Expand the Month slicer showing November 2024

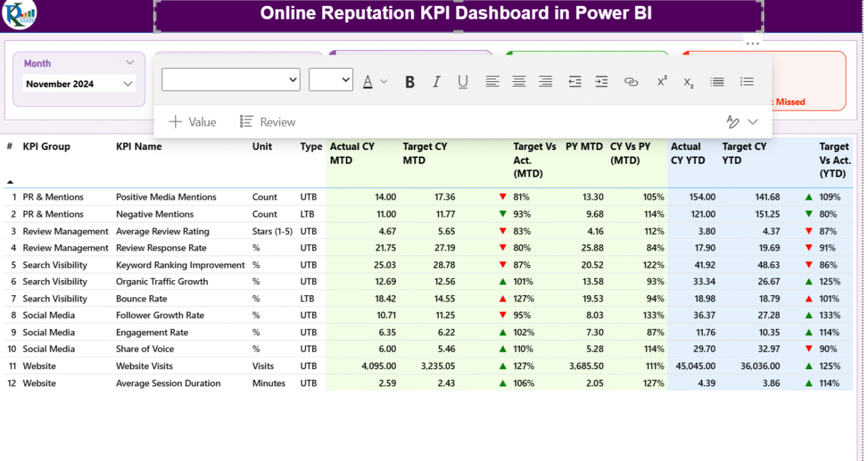pos(128,84)
